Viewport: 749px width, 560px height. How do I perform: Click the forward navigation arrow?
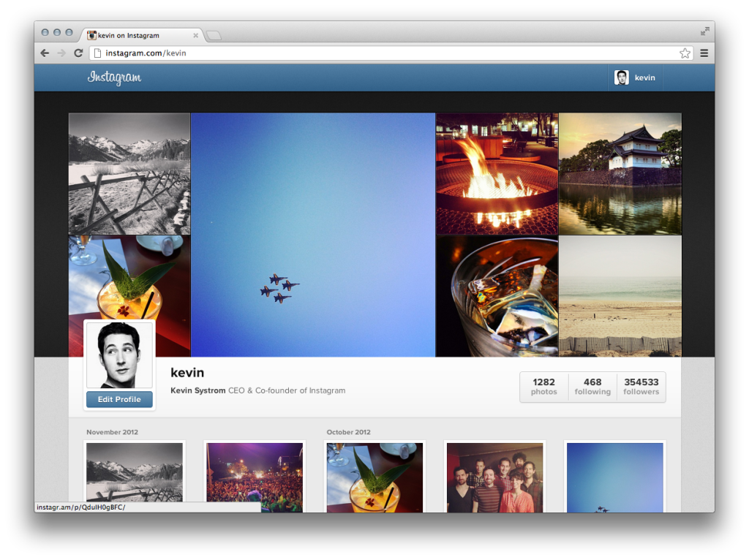[x=61, y=53]
